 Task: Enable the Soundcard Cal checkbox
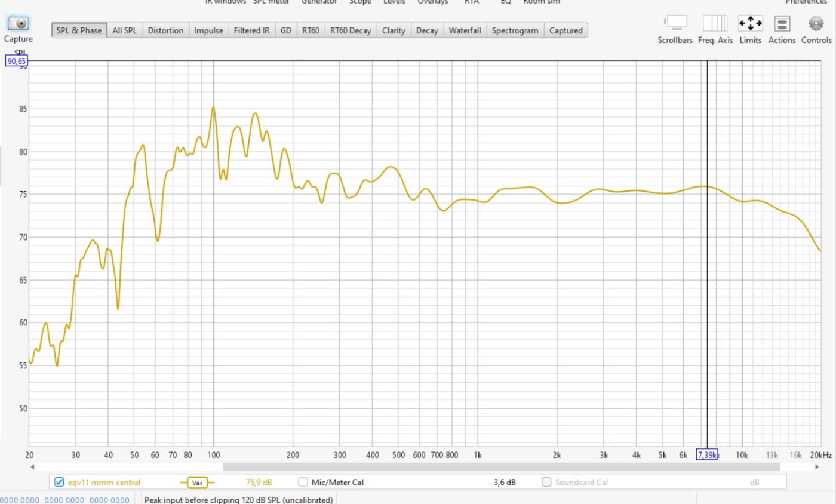tap(546, 483)
